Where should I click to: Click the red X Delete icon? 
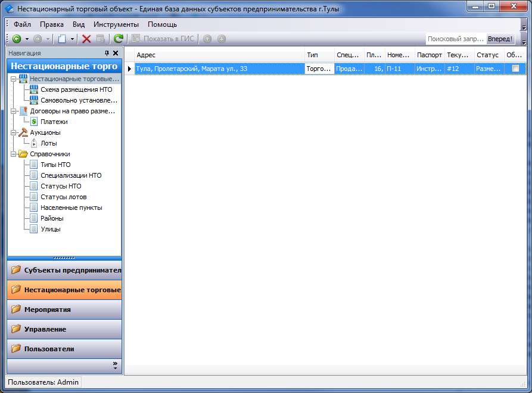[86, 39]
